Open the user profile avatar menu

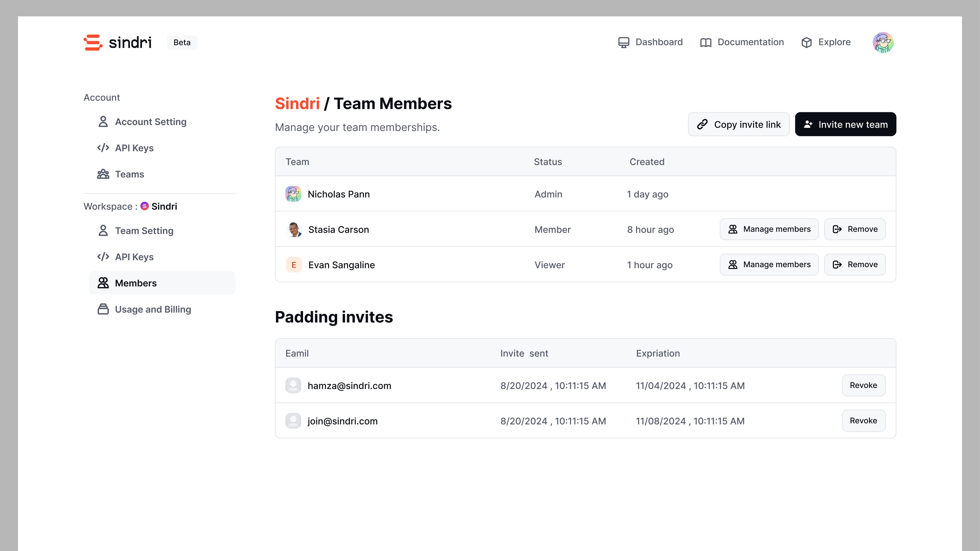tap(883, 42)
